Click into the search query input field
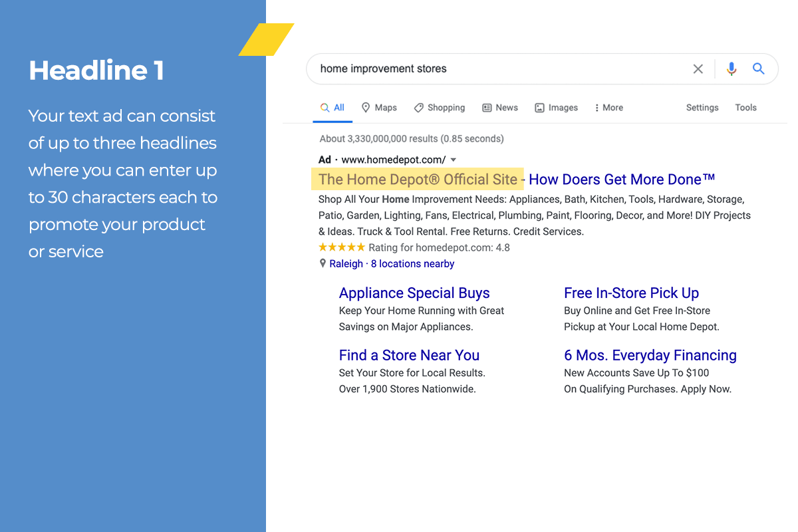Image resolution: width=798 pixels, height=532 pixels. point(492,69)
